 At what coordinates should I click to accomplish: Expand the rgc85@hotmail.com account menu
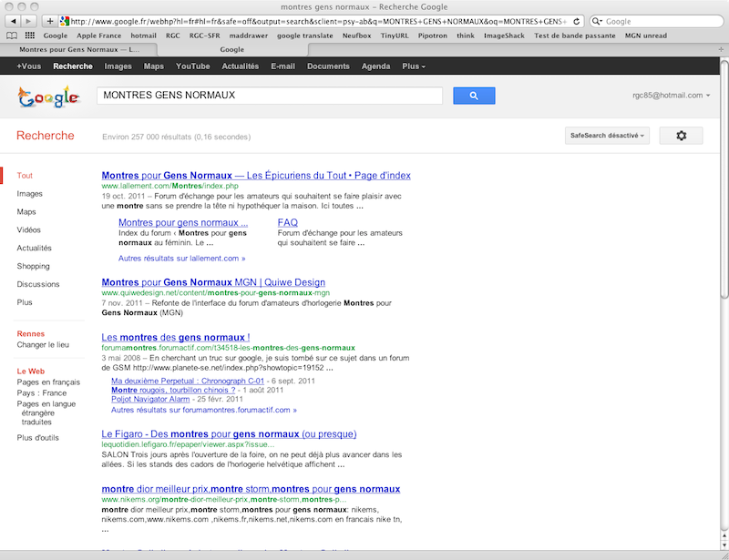pos(671,96)
